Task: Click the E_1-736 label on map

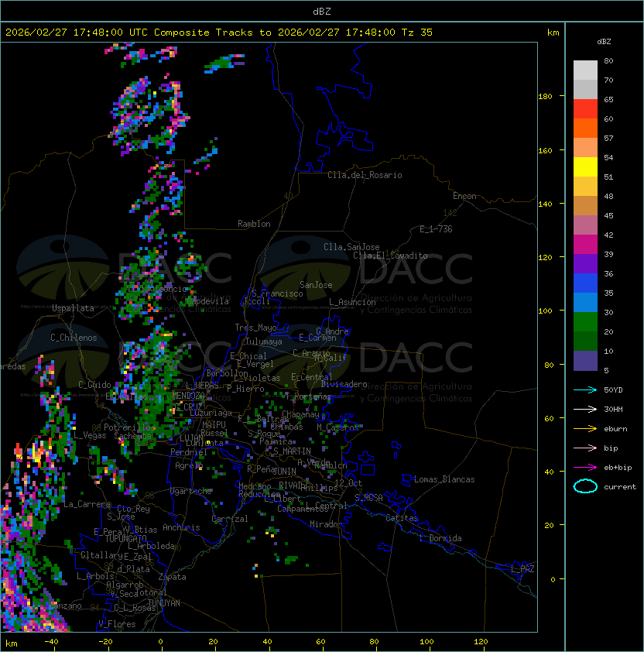Action: tap(436, 229)
